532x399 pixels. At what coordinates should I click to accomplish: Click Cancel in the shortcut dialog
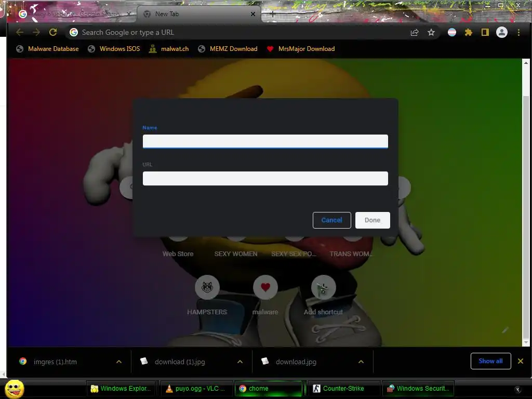pyautogui.click(x=332, y=220)
